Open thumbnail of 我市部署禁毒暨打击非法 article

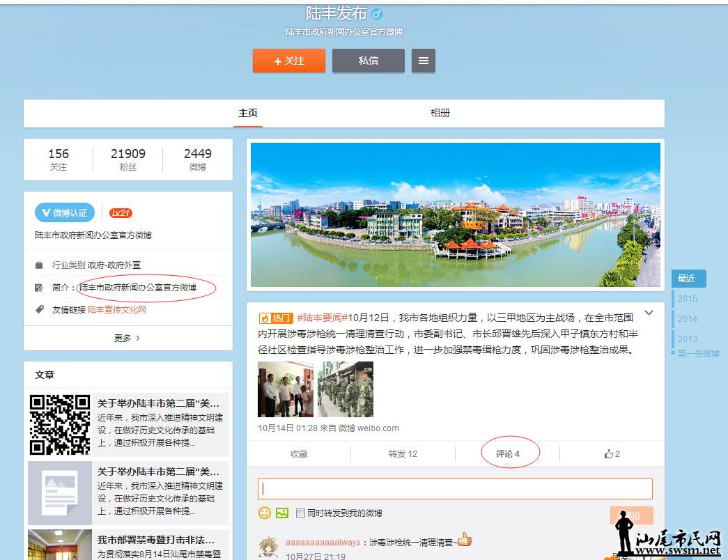tap(60, 545)
